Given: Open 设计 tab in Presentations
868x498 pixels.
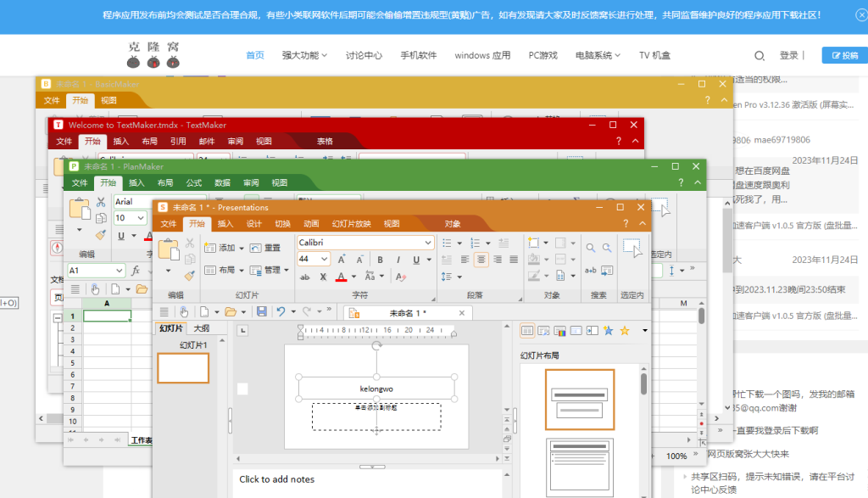Looking at the screenshot, I should pos(254,224).
